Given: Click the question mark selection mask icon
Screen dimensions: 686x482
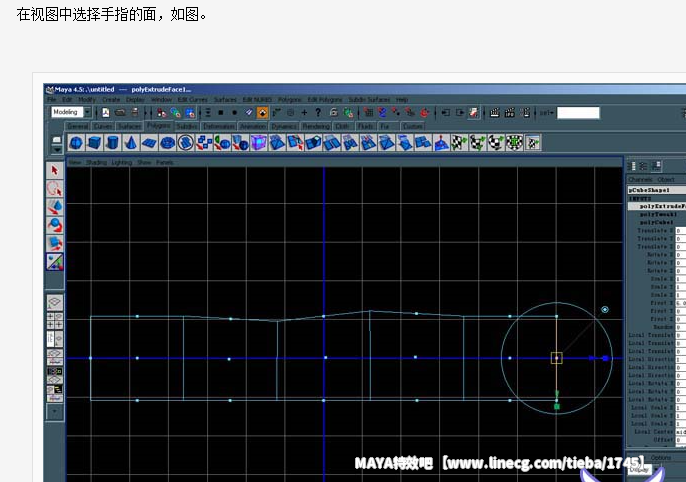Looking at the screenshot, I should pos(318,113).
